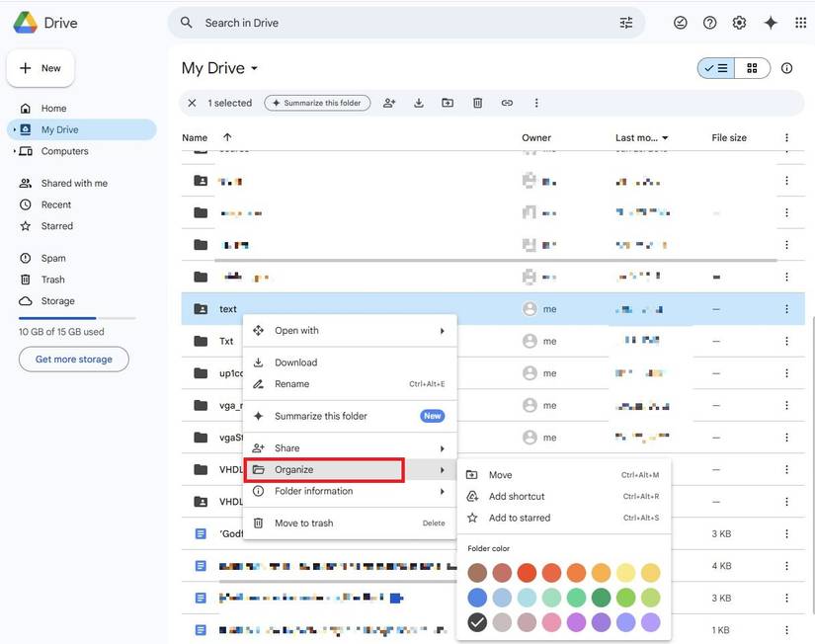Pick the dark green folder color swatch
815x644 pixels.
pos(601,598)
